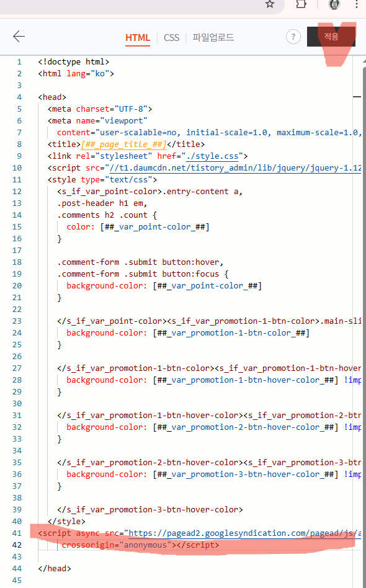Open the browser profile avatar

tap(334, 4)
